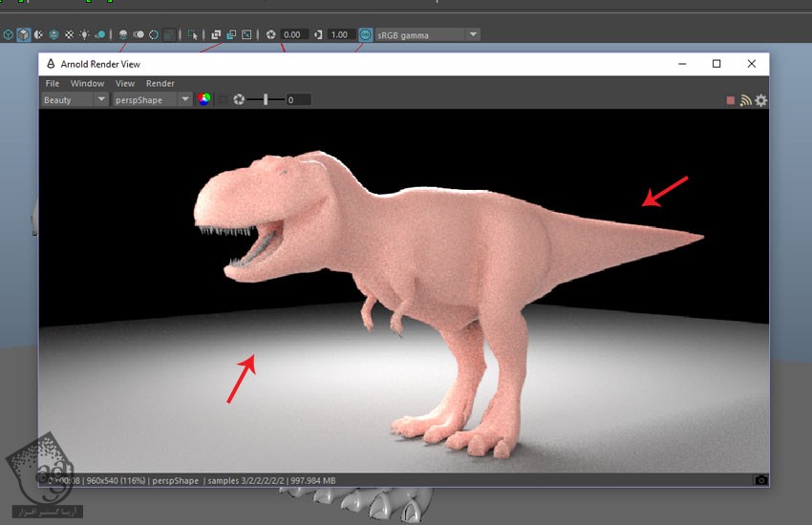Click the RGB channels color icon
This screenshot has height=525, width=812.
(204, 99)
